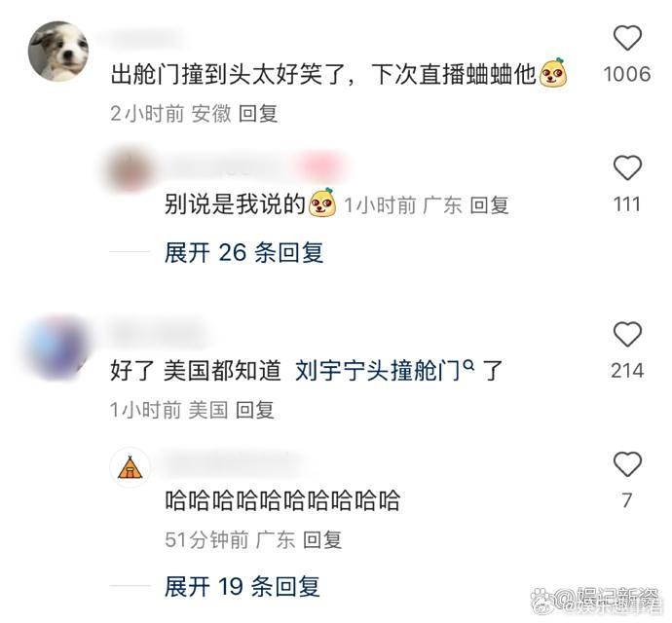Tap the search magnifier after 刘宇宁头撞舱门

(x=469, y=365)
